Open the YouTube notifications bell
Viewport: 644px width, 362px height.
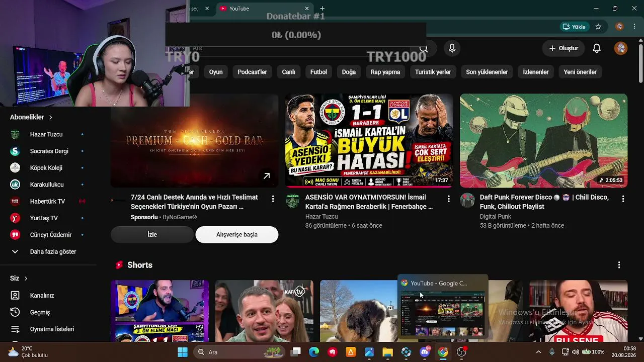pyautogui.click(x=597, y=48)
